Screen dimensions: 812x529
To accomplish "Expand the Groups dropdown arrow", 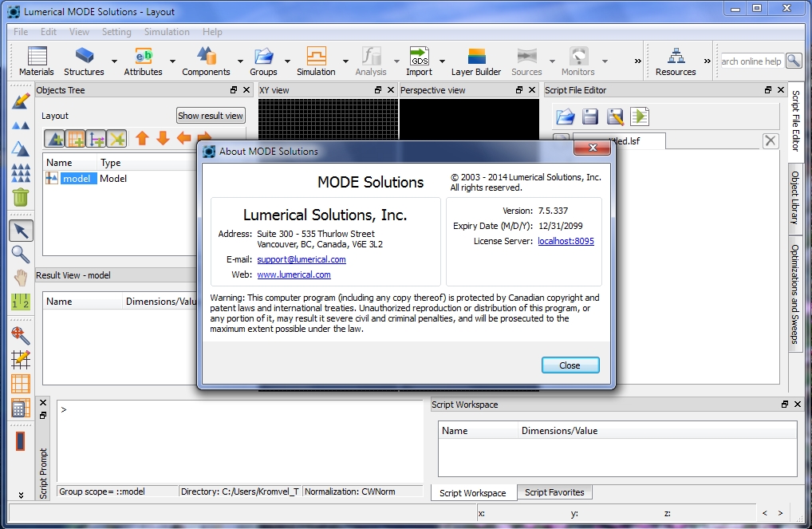I will pos(287,61).
